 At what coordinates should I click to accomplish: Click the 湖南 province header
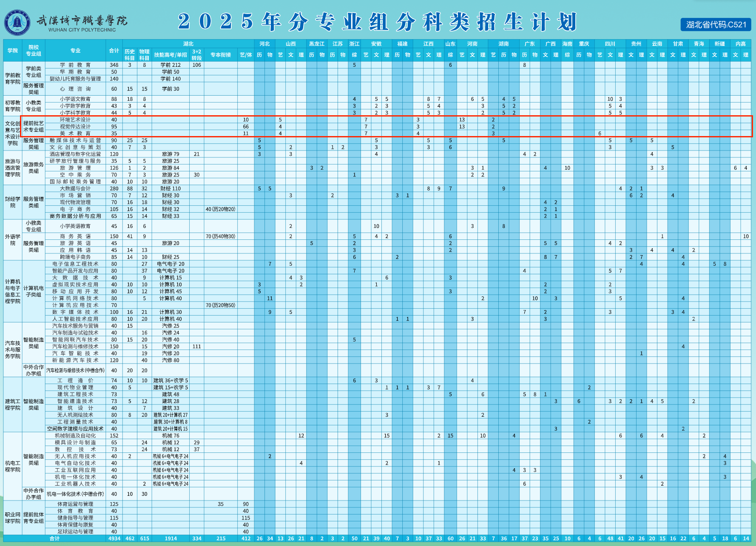(503, 44)
